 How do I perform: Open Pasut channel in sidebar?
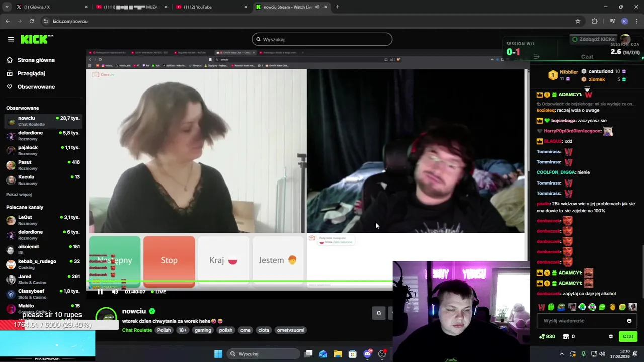(43, 165)
